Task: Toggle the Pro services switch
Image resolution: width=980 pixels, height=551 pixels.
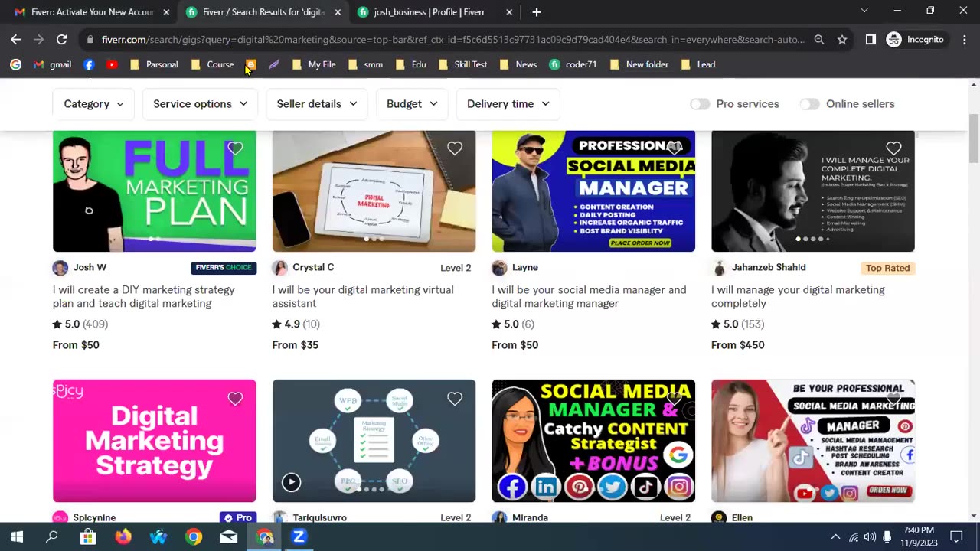Action: 700,104
